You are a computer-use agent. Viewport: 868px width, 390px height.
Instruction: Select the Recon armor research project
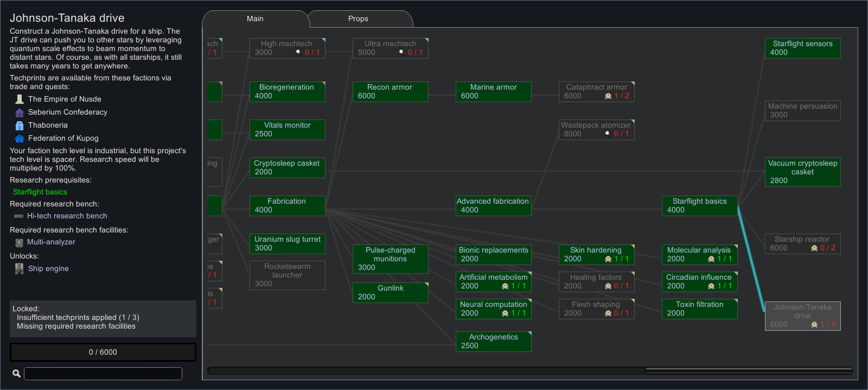(x=391, y=92)
